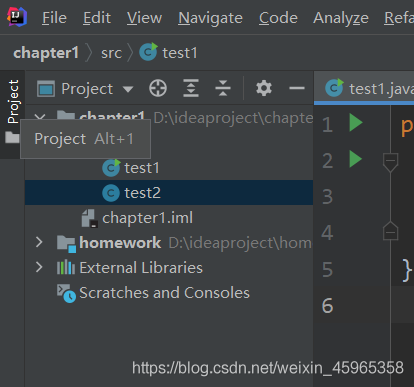
Task: Click the run arrow on line 1
Action: click(356, 123)
